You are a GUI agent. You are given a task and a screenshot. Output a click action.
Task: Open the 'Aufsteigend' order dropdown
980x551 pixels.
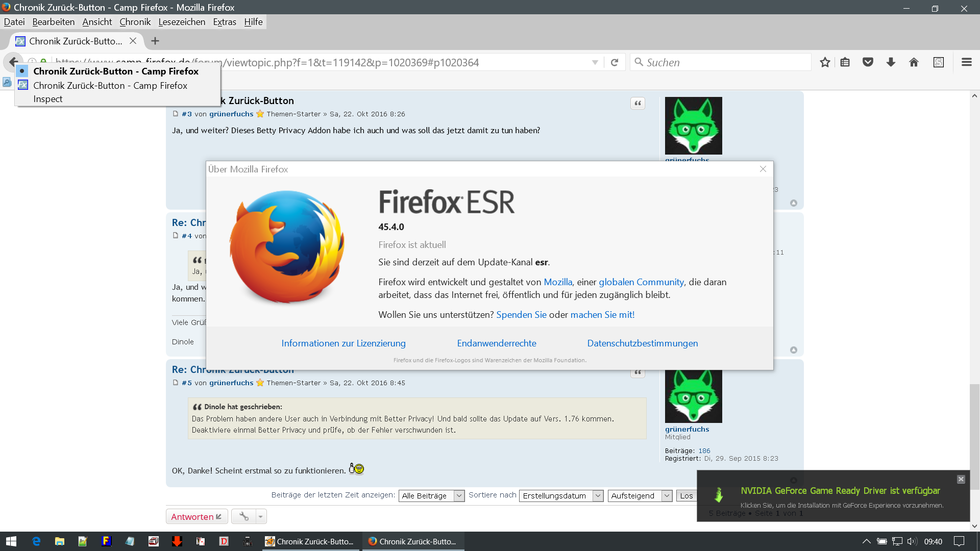[x=640, y=496]
